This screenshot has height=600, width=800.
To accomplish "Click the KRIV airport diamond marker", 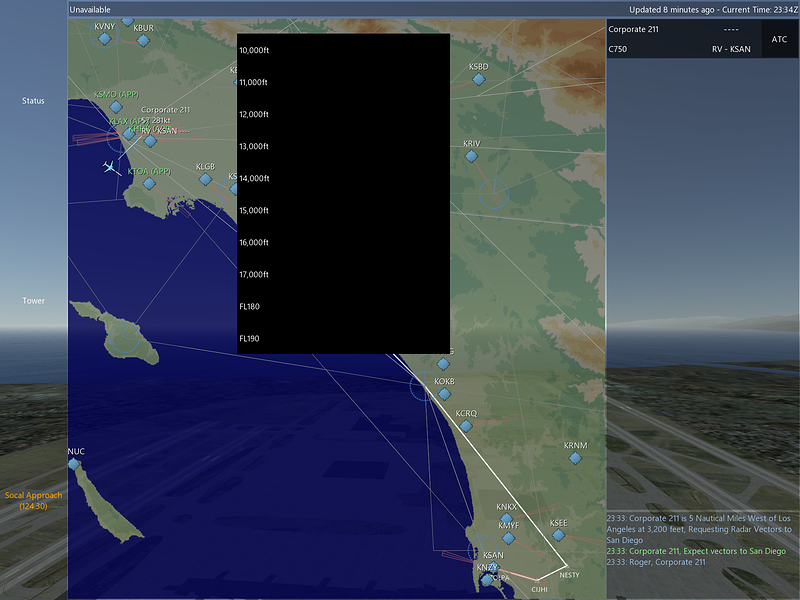I will tap(471, 156).
